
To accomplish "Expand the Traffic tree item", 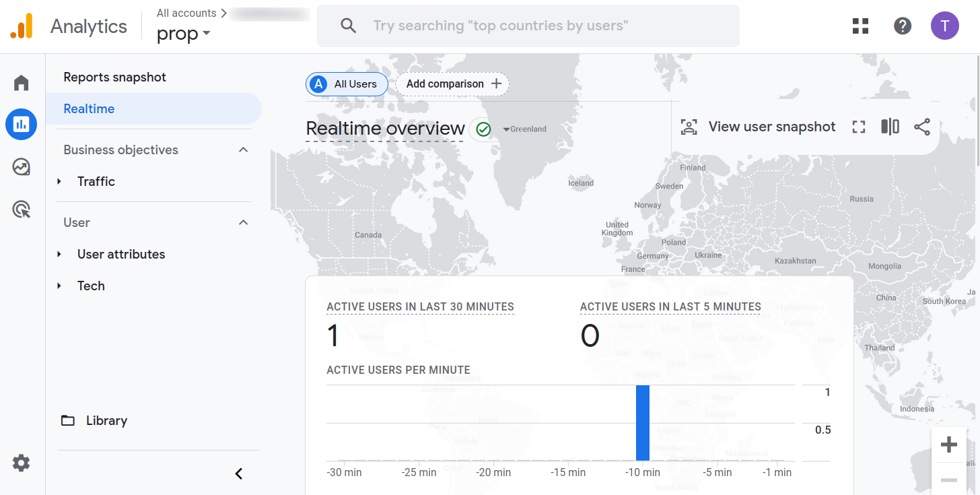I will pos(60,182).
